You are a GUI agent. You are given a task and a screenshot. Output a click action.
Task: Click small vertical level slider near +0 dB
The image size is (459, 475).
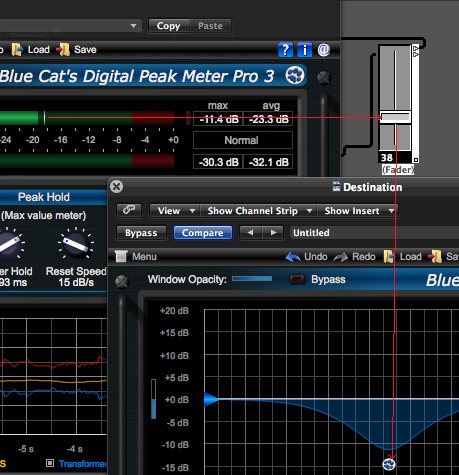pos(153,399)
